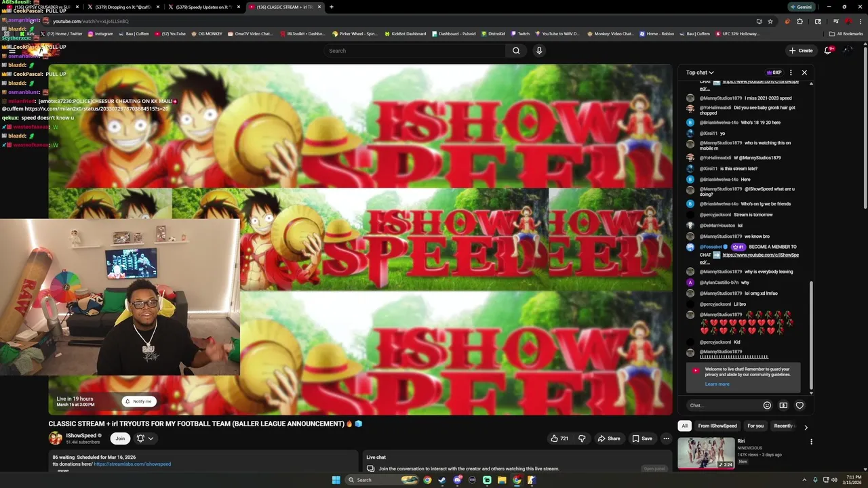The image size is (868, 488).
Task: Expand description with more link
Action: 63,470
